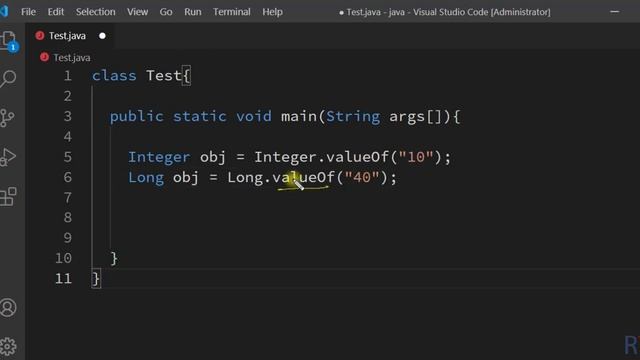Click line number 3 in gutter

(x=67, y=116)
